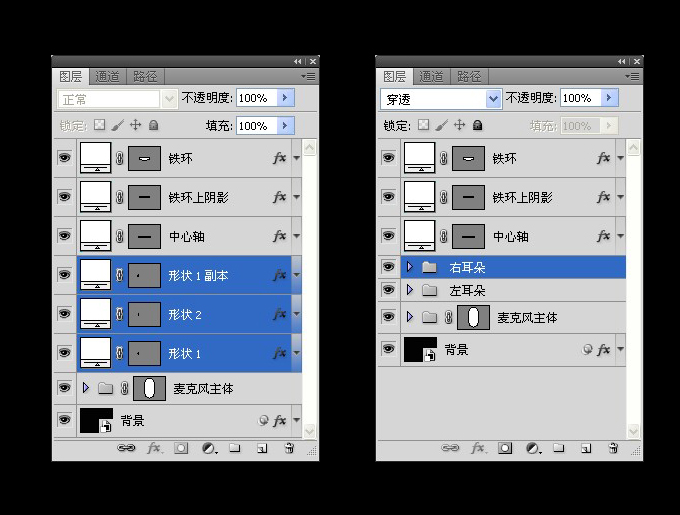
Task: Click link layers icon in left panel
Action: pyautogui.click(x=126, y=448)
